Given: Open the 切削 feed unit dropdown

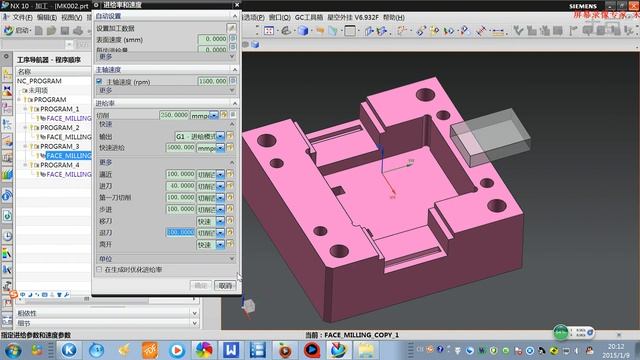Looking at the screenshot, I should (214, 116).
